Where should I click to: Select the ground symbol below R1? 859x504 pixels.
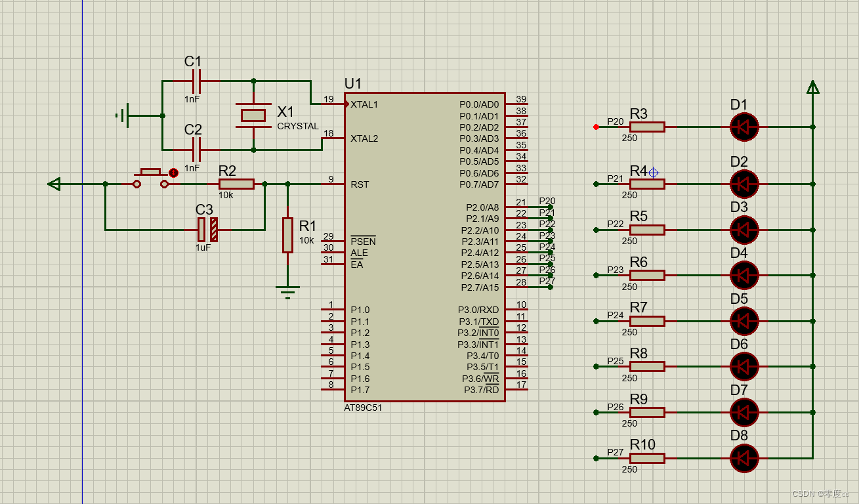[x=287, y=291]
